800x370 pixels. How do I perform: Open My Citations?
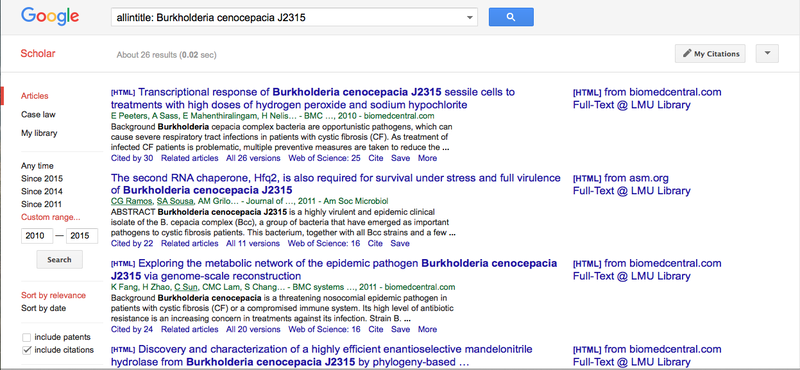710,54
